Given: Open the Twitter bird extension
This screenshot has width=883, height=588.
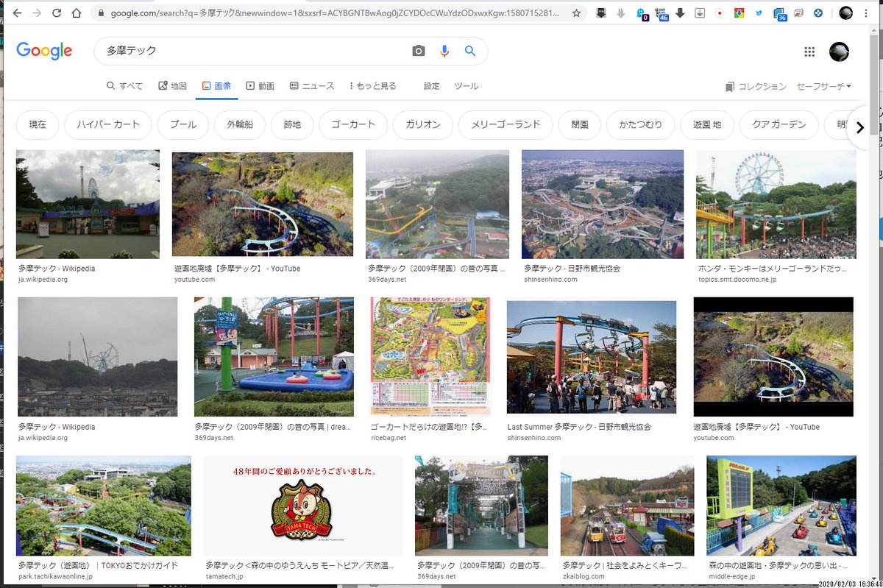Looking at the screenshot, I should click(759, 13).
